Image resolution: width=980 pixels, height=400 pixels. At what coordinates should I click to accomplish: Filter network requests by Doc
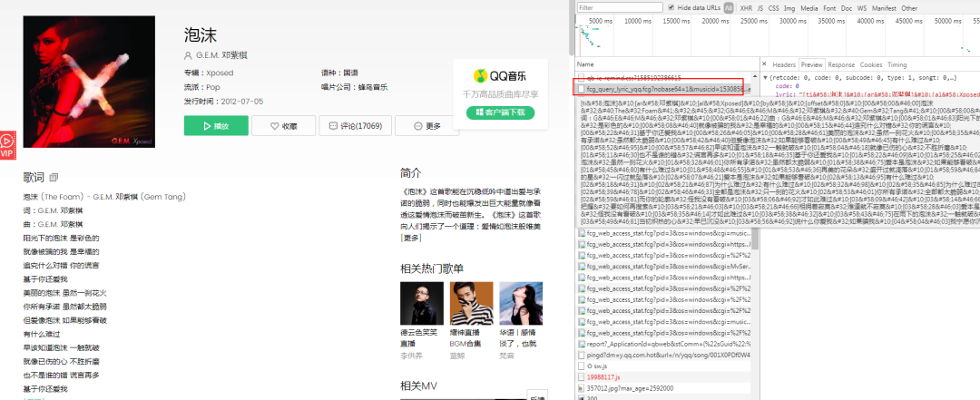[x=847, y=8]
